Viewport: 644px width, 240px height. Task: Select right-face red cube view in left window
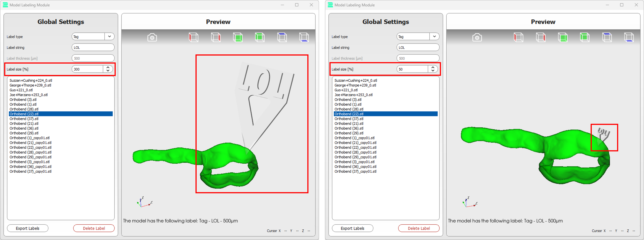[x=216, y=38]
